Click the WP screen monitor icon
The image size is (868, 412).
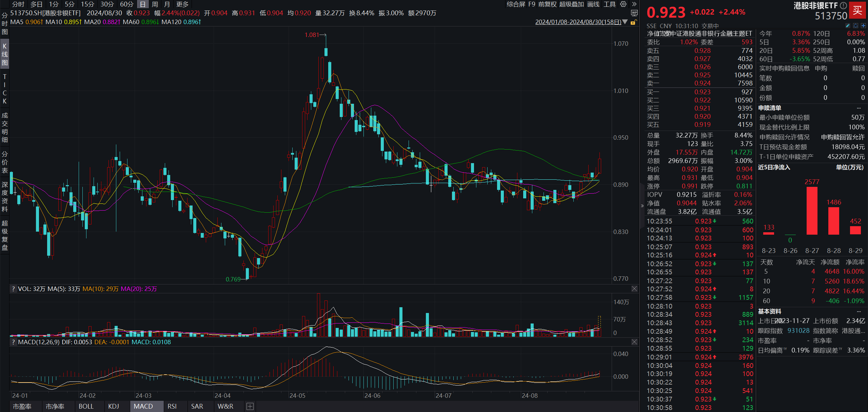pyautogui.click(x=634, y=13)
